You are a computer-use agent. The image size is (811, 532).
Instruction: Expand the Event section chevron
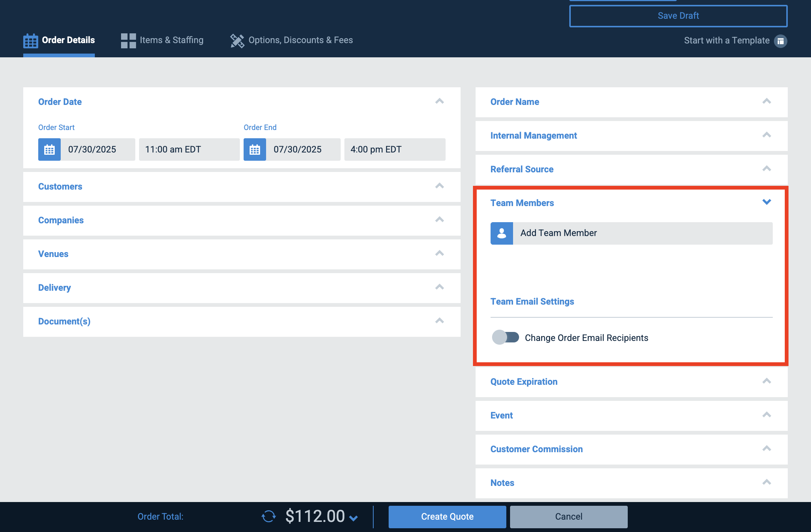tap(767, 415)
